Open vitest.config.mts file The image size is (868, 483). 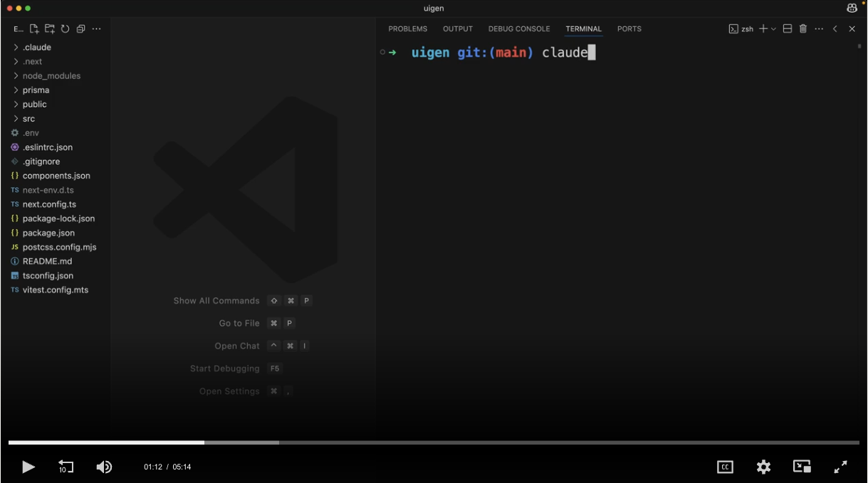56,290
